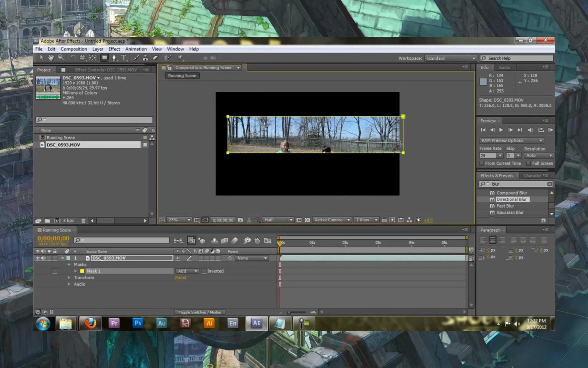Select the Rotation tool
This screenshot has height=368, width=588.
coord(73,58)
